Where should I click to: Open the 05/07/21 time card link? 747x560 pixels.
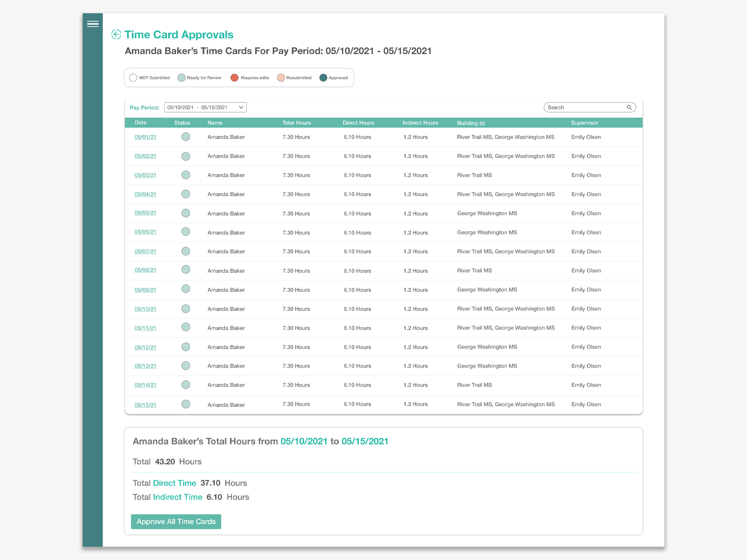[x=146, y=252]
